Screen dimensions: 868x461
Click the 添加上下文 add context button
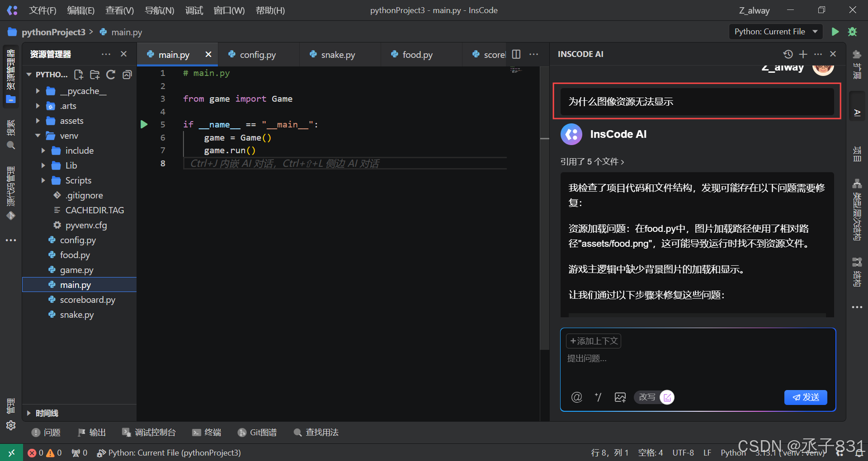[x=593, y=341]
